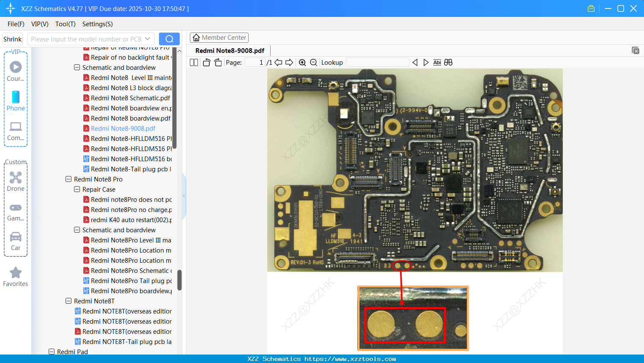This screenshot has height=363, width=644.
Task: Open the model number dropdown arrow
Action: [x=148, y=39]
